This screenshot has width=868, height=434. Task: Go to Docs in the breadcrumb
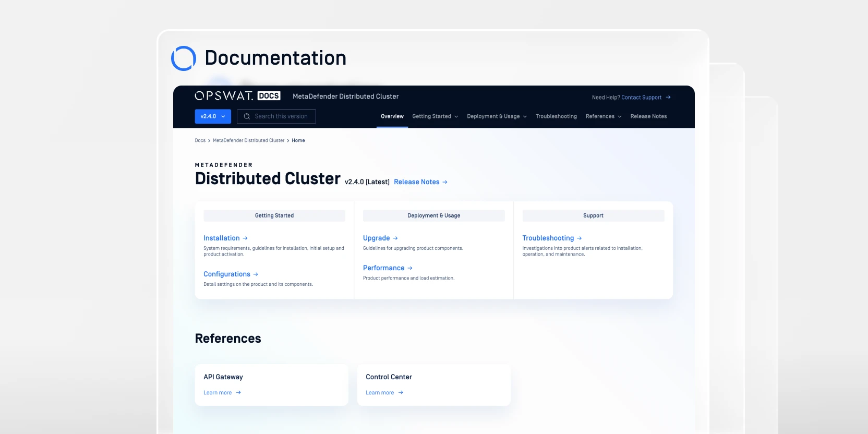point(200,140)
